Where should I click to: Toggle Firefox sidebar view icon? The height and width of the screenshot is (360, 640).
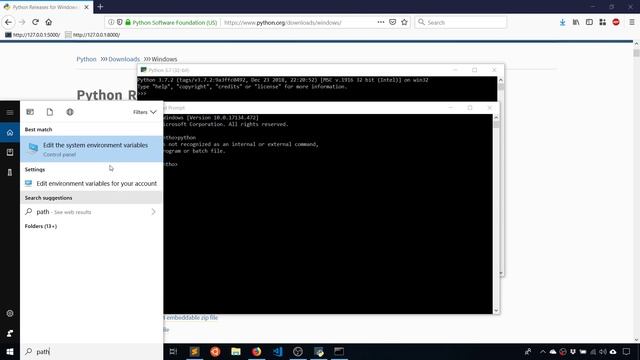point(589,22)
